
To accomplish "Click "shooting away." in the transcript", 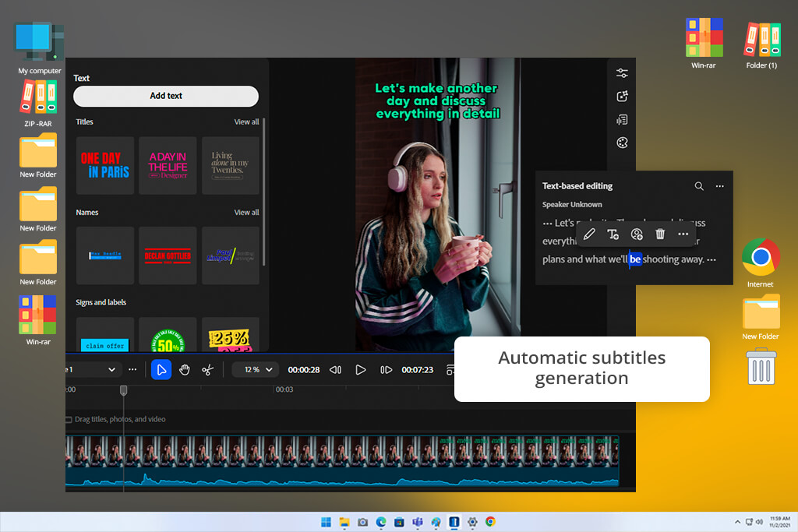I will point(673,259).
